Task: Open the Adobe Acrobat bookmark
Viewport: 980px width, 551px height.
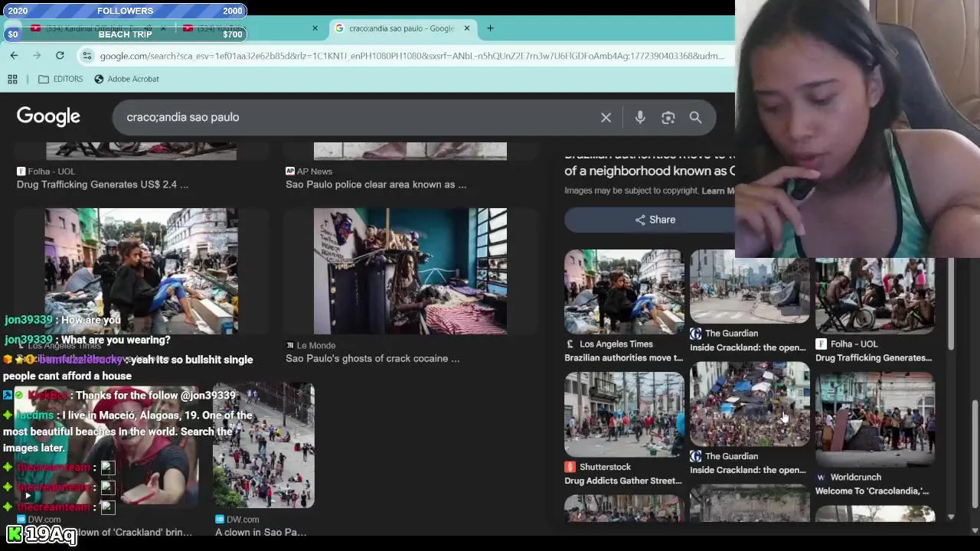Action: (x=126, y=79)
